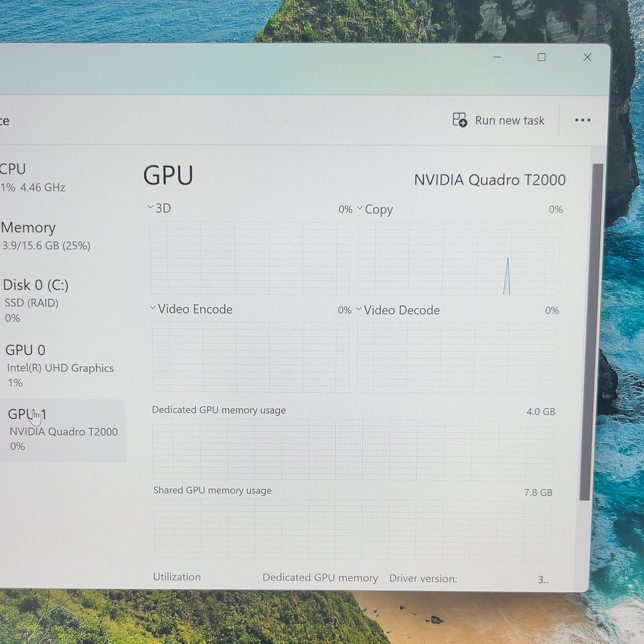This screenshot has width=644, height=644.
Task: Click the NVIDIA Quadro T2000 heading text
Action: click(489, 180)
